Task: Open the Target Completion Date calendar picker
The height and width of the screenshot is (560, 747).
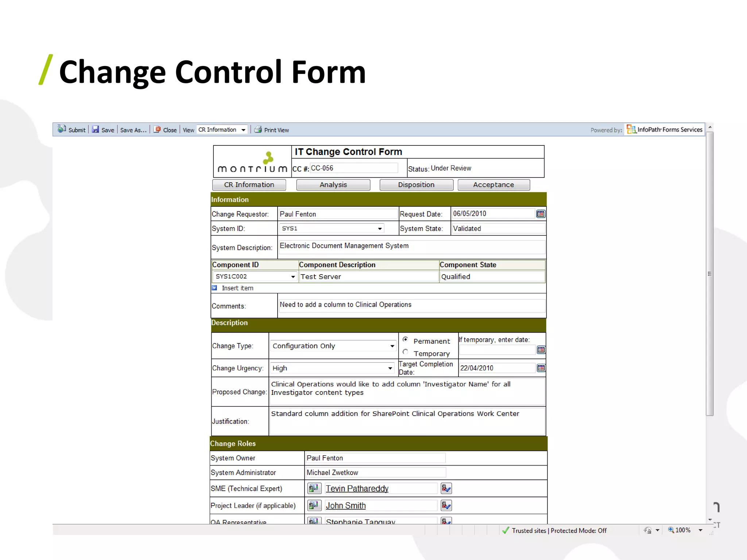Action: pyautogui.click(x=541, y=368)
